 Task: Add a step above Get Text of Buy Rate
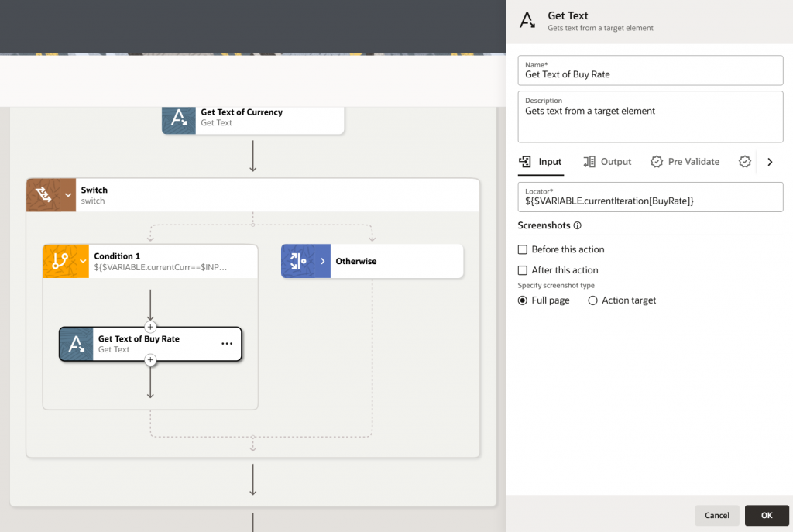[150, 327]
